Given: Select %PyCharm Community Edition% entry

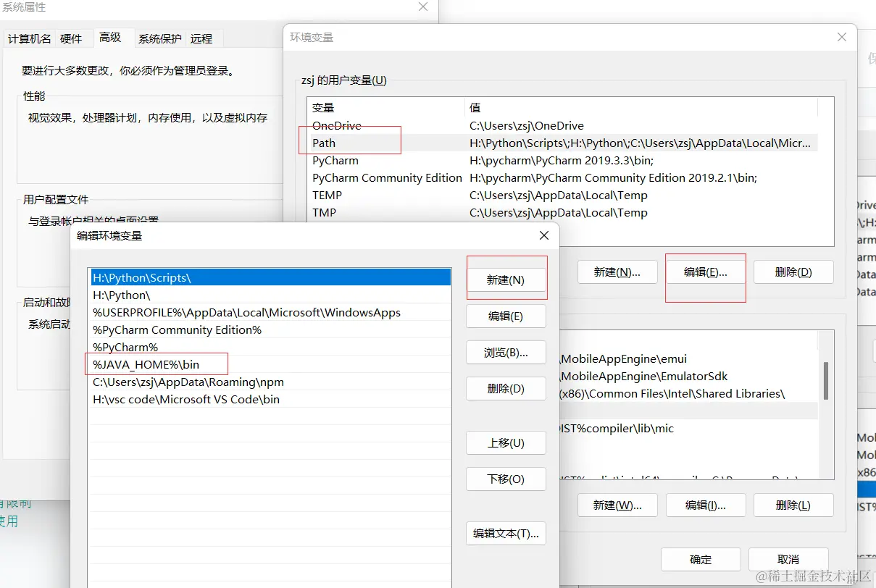Looking at the screenshot, I should (x=270, y=329).
